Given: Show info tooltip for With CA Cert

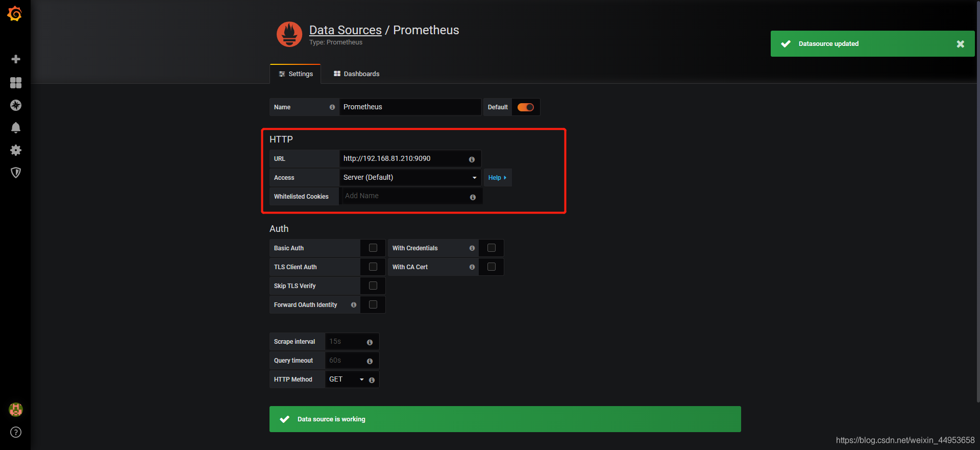Looking at the screenshot, I should point(472,267).
